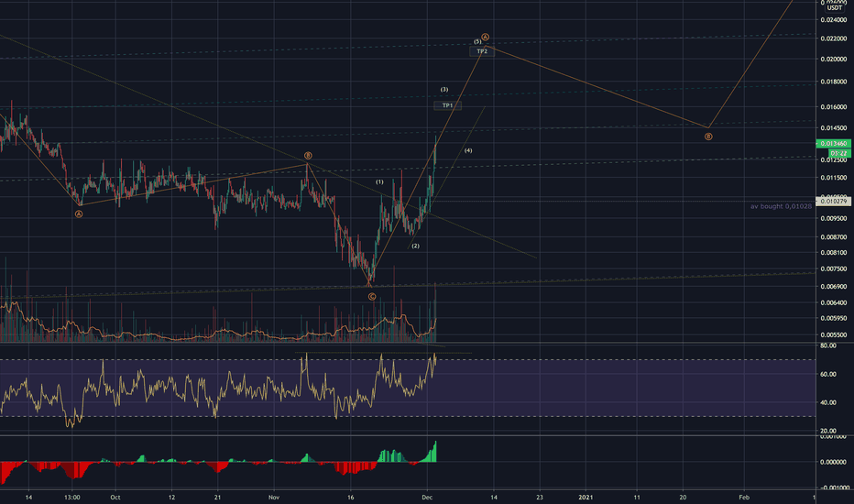Click 0.014500 on the price axis
This screenshot has width=854, height=504.
[833, 128]
